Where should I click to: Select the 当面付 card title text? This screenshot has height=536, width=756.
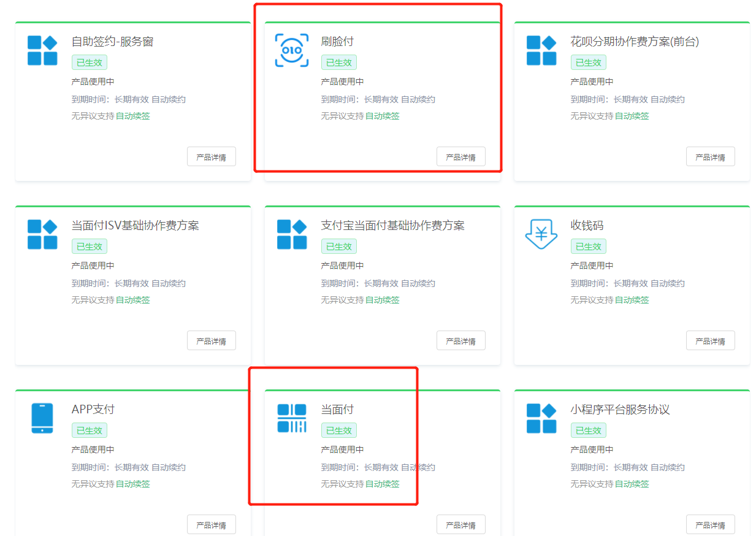[x=337, y=410]
